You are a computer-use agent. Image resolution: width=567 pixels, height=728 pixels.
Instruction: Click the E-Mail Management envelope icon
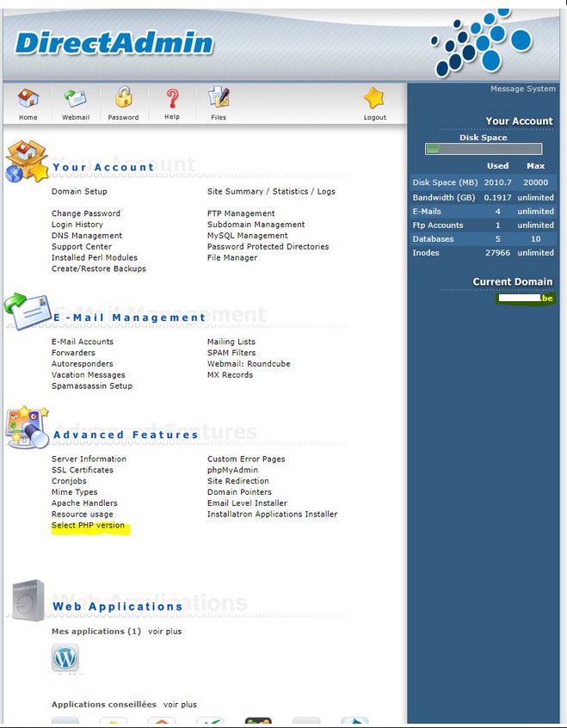(27, 311)
